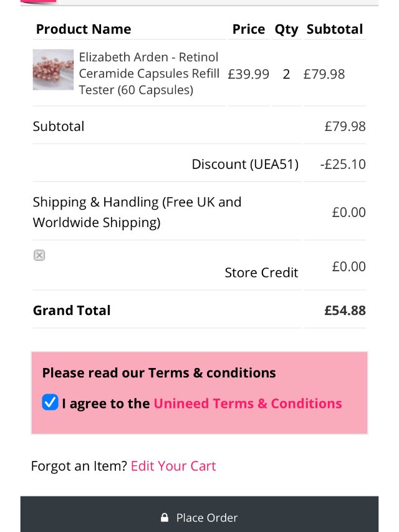Click the item unit price £39.99
Screen dimensions: 399x532
pos(248,74)
